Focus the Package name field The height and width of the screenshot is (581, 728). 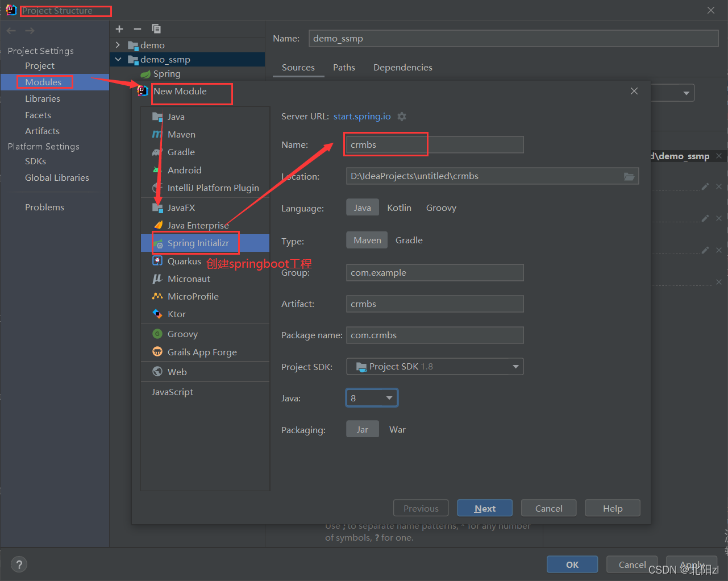click(x=435, y=335)
